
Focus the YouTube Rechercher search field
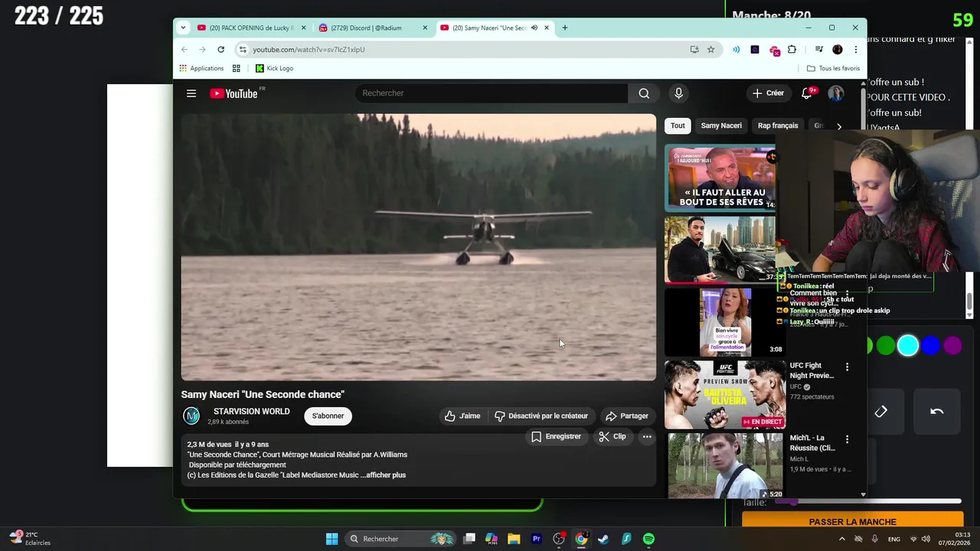click(x=491, y=93)
